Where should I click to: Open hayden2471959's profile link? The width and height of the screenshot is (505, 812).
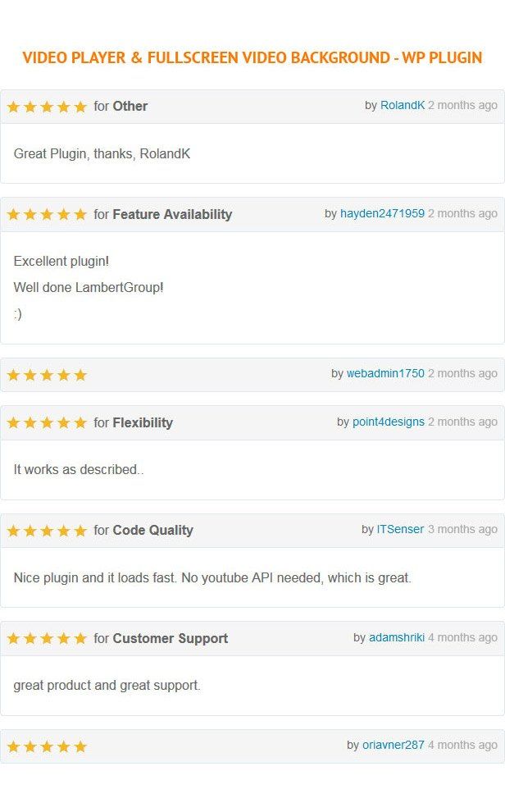382,213
